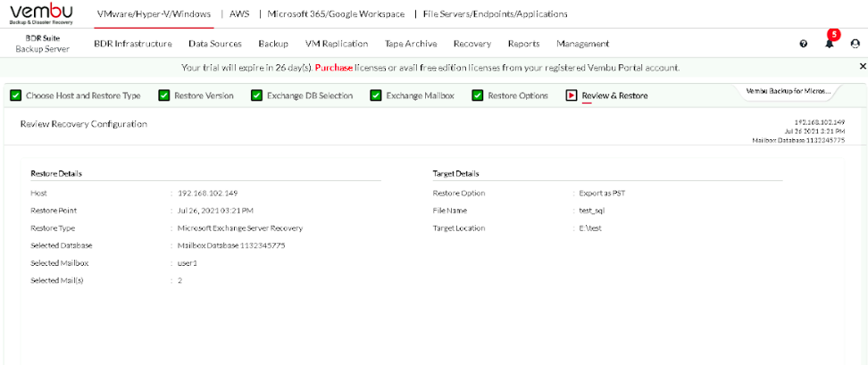This screenshot has height=365, width=868.
Task: Click the Vembu logo
Action: [41, 13]
